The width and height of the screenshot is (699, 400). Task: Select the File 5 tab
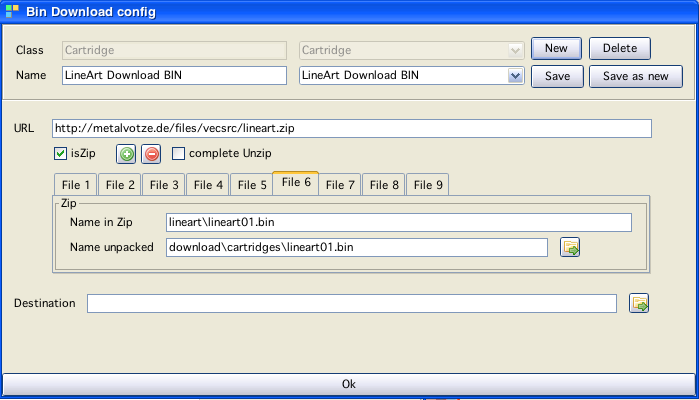pyautogui.click(x=250, y=185)
